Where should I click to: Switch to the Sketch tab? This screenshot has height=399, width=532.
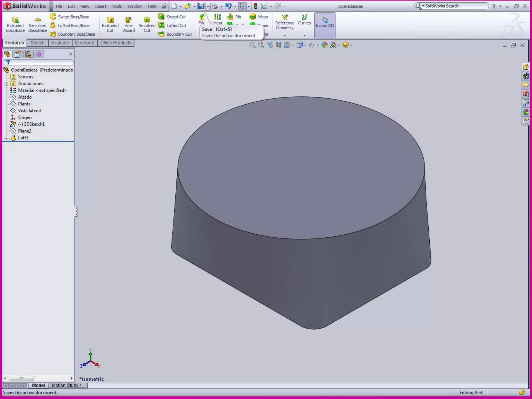coord(37,43)
